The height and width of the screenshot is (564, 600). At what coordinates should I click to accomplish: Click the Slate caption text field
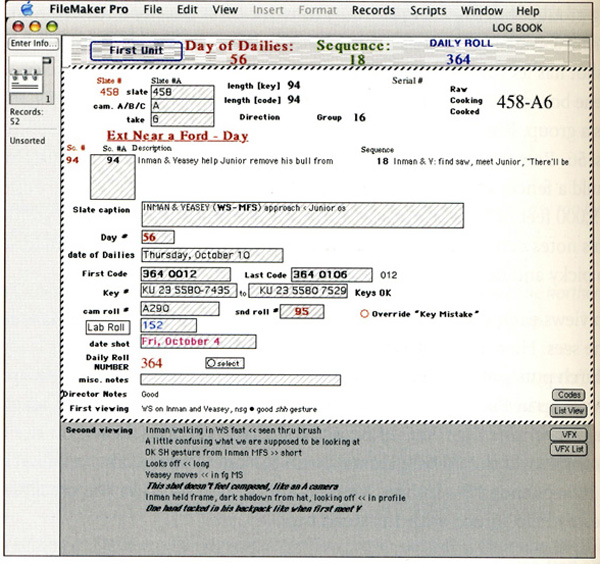click(302, 214)
